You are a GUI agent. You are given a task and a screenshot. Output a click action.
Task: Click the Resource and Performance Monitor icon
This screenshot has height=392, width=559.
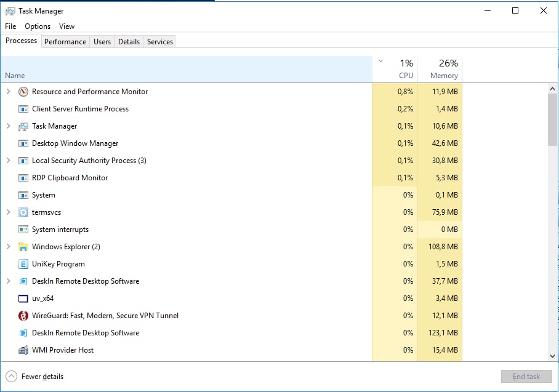[23, 91]
